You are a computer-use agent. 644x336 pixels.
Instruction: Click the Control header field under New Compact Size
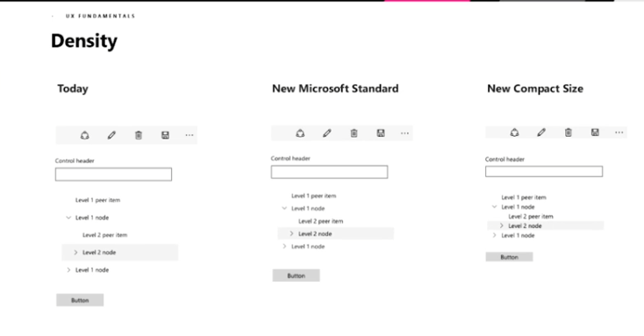coord(544,171)
